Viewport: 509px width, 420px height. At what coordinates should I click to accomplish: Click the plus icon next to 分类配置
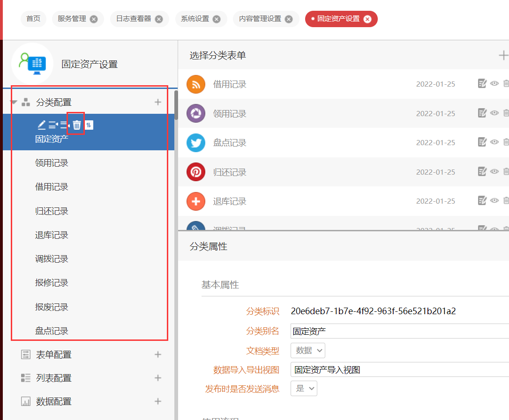(x=158, y=102)
